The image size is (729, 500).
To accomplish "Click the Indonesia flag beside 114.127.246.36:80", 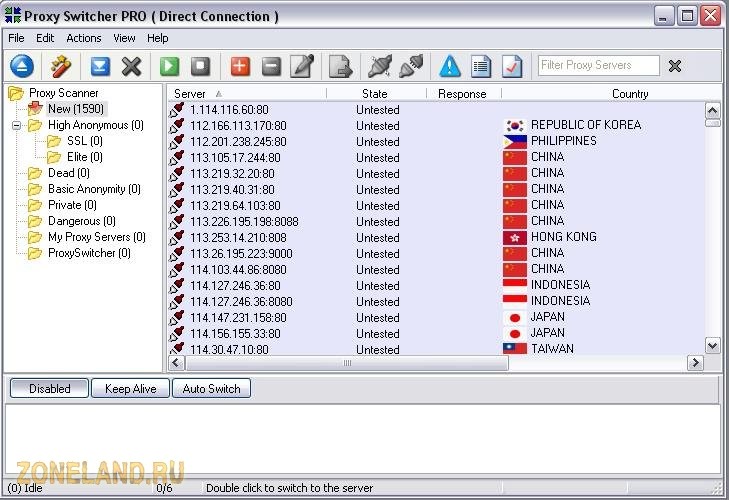I will (515, 285).
